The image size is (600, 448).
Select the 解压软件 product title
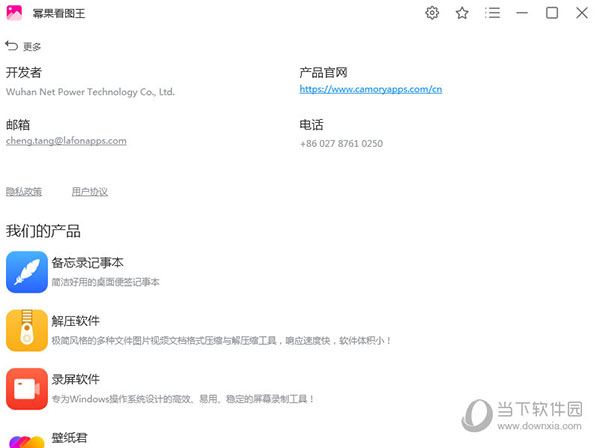(x=75, y=321)
